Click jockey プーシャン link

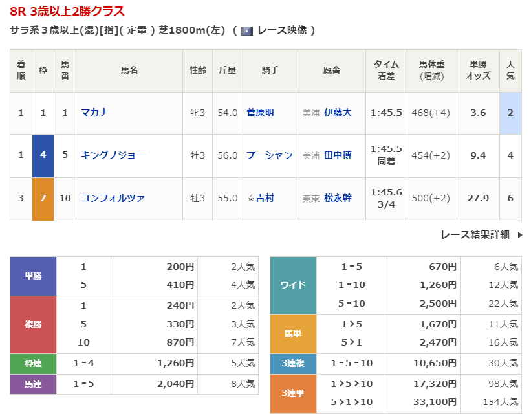[269, 155]
